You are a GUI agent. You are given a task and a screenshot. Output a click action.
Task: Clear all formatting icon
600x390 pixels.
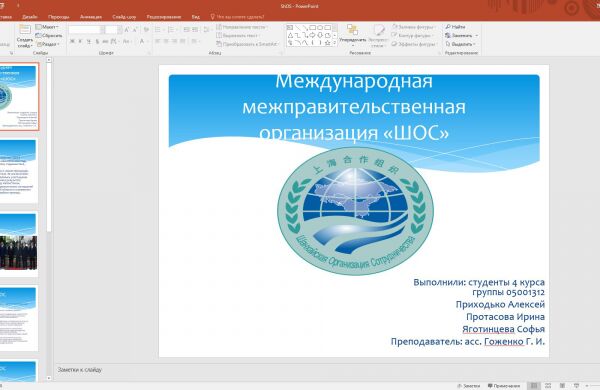pyautogui.click(x=146, y=29)
